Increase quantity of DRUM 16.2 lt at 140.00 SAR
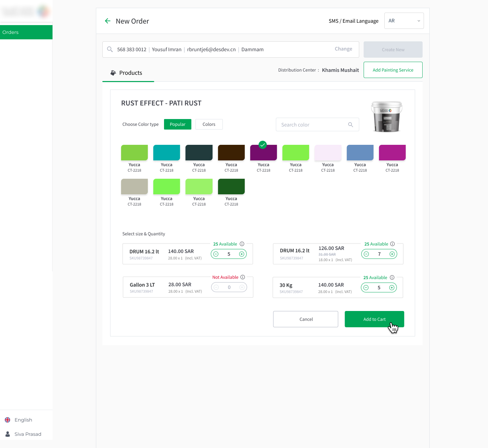 click(x=242, y=254)
